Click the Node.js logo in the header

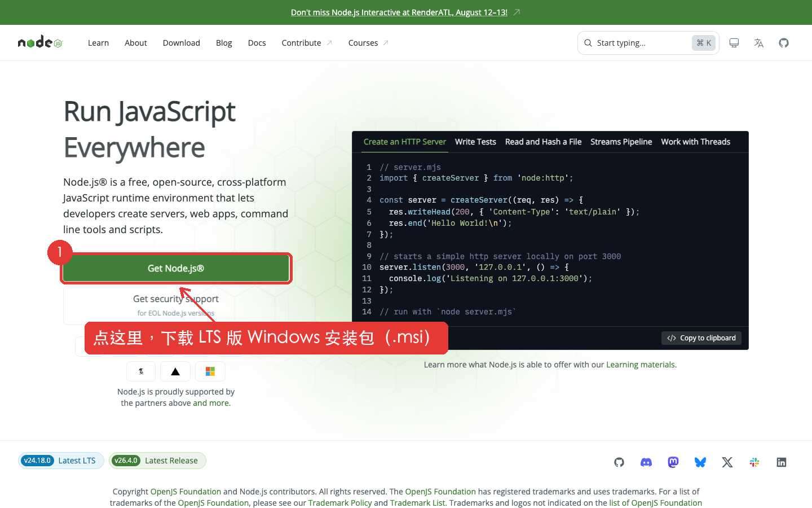[x=40, y=42]
